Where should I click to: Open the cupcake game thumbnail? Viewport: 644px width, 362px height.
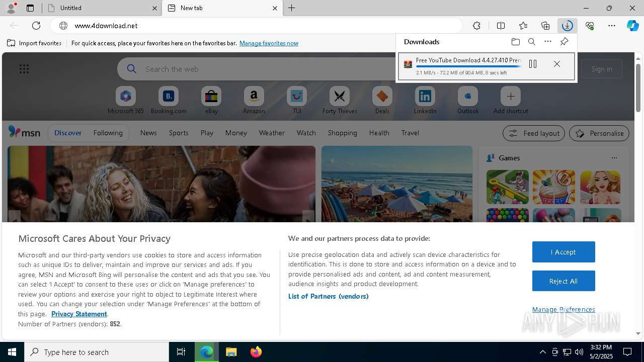(554, 187)
